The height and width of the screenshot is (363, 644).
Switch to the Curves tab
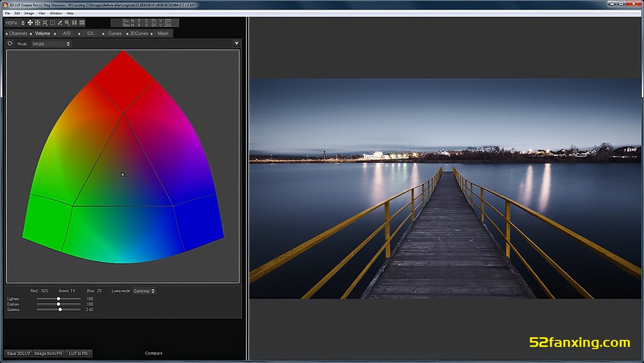tap(114, 33)
